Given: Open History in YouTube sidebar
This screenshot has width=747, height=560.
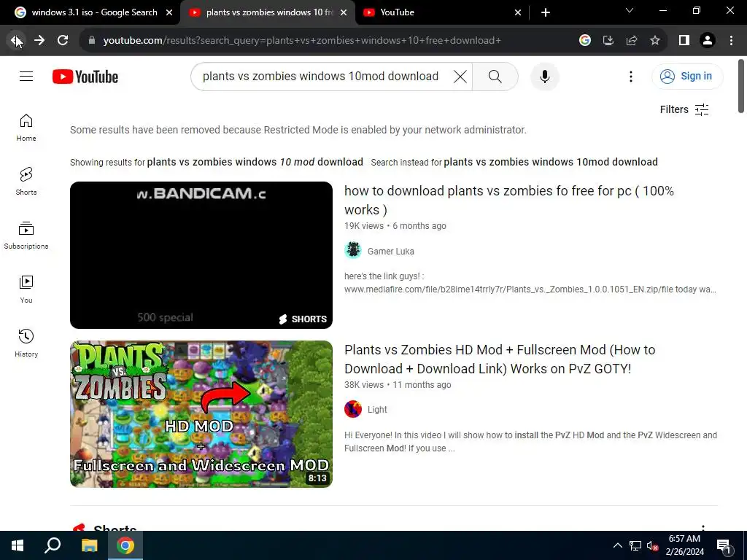Looking at the screenshot, I should click(26, 343).
